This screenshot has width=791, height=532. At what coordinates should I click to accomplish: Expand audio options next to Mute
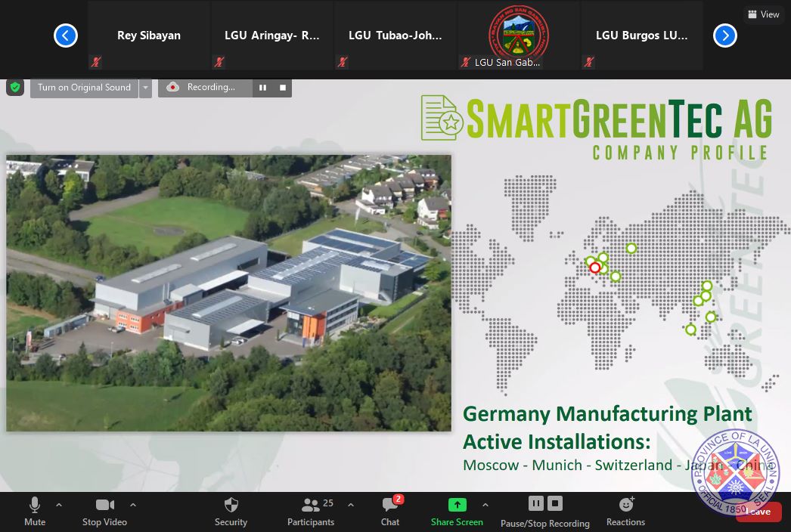[x=59, y=505]
